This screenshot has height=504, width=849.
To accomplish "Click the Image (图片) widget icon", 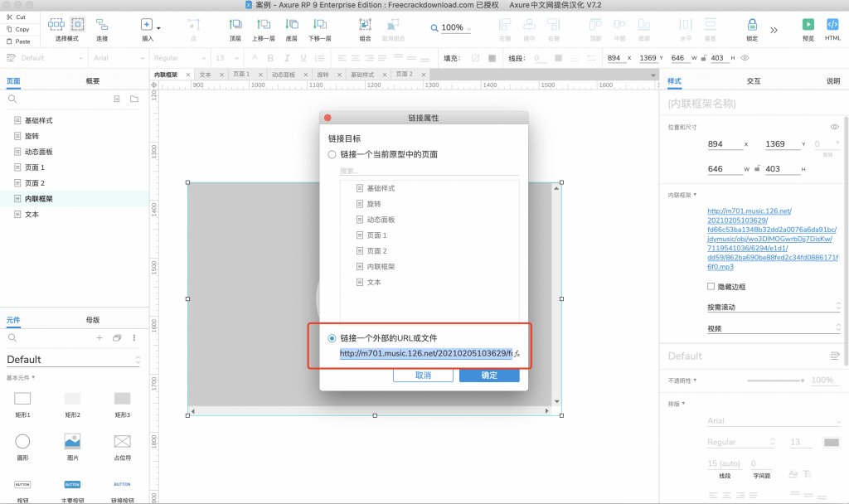I will click(72, 441).
